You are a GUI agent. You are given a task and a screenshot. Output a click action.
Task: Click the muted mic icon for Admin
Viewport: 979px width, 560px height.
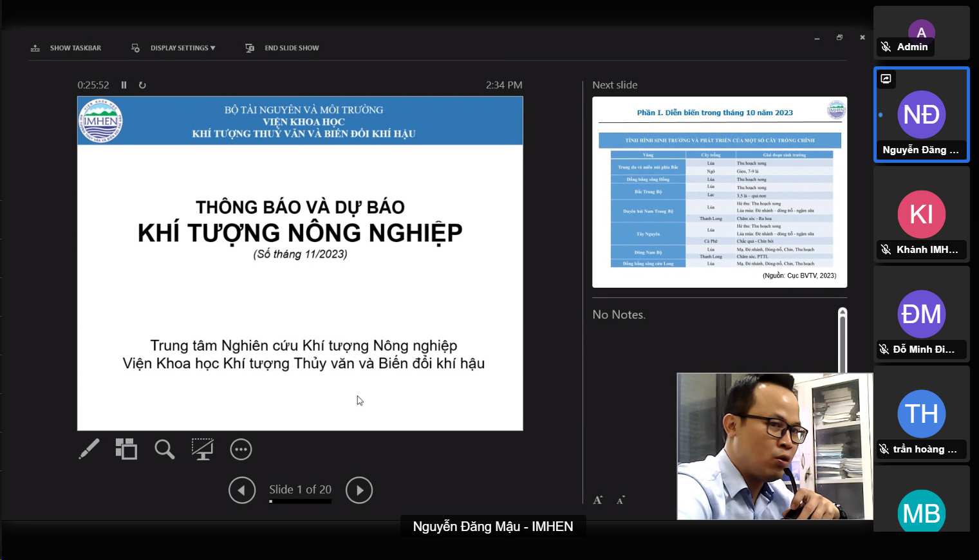click(x=886, y=47)
